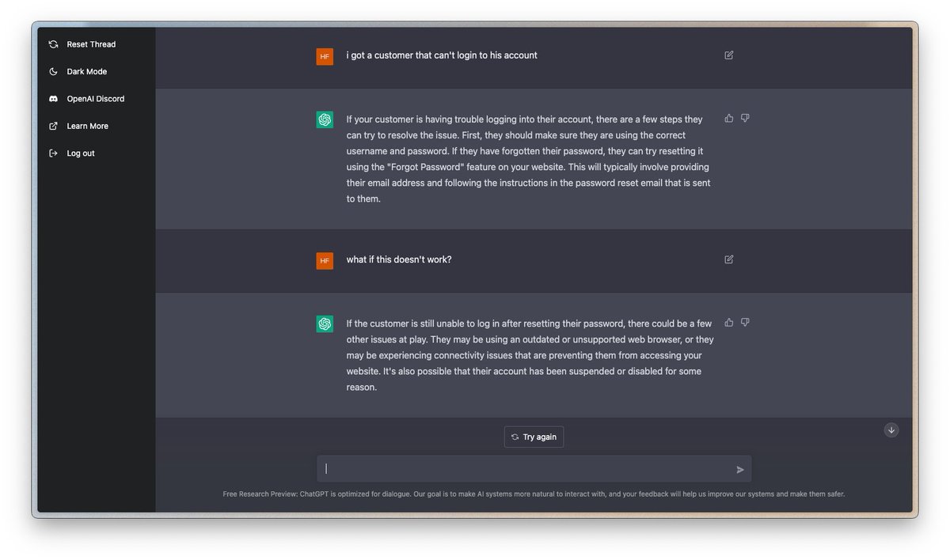
Task: Click the Log out arrow icon
Action: point(53,153)
